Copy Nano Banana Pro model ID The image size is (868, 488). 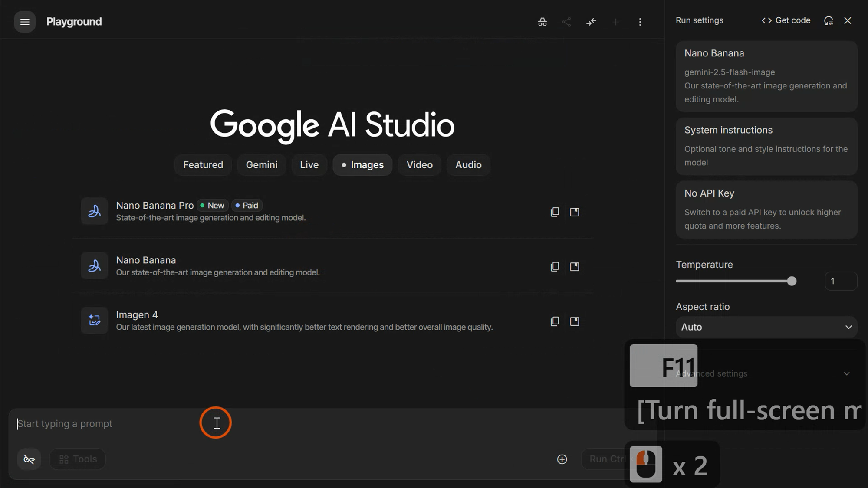pyautogui.click(x=555, y=212)
